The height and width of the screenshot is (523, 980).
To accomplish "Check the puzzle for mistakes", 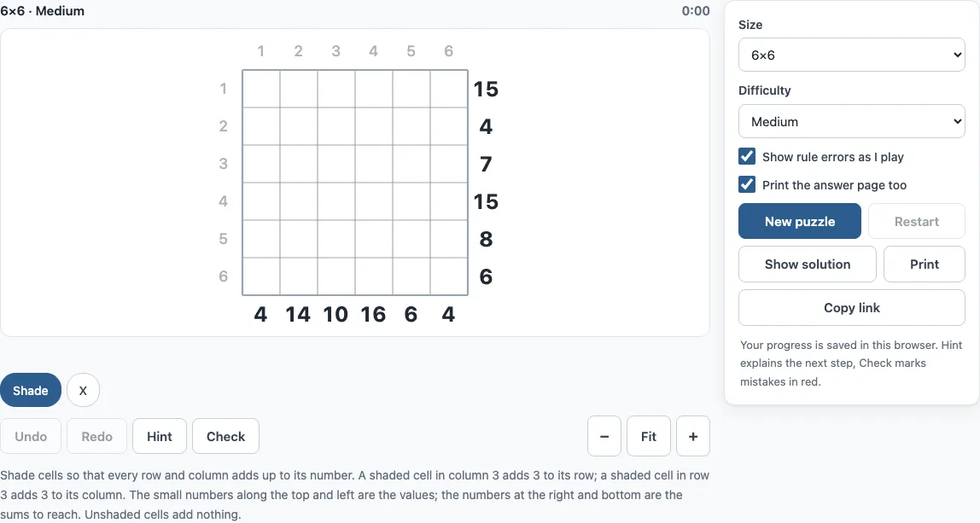I will (225, 436).
